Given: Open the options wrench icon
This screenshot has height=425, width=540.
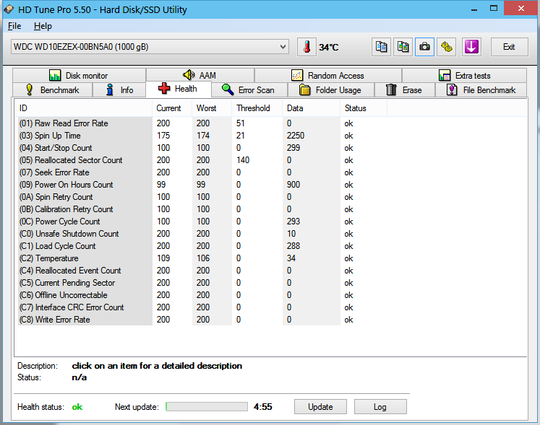Looking at the screenshot, I should (x=446, y=47).
